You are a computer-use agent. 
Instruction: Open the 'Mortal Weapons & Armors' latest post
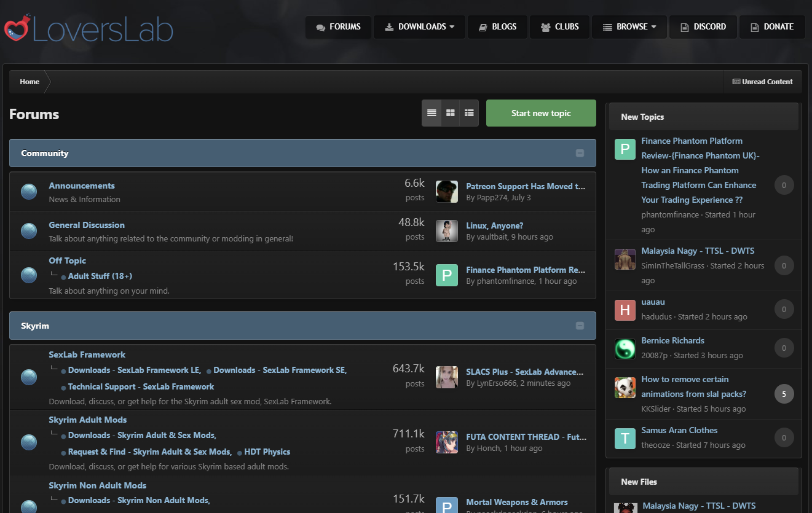click(x=517, y=502)
